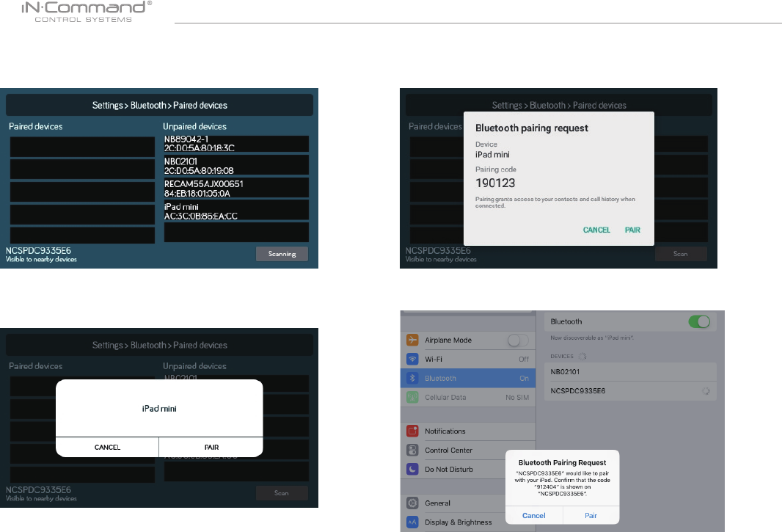Toggle the Airplane Mode switch
This screenshot has width=782, height=532.
[518, 340]
